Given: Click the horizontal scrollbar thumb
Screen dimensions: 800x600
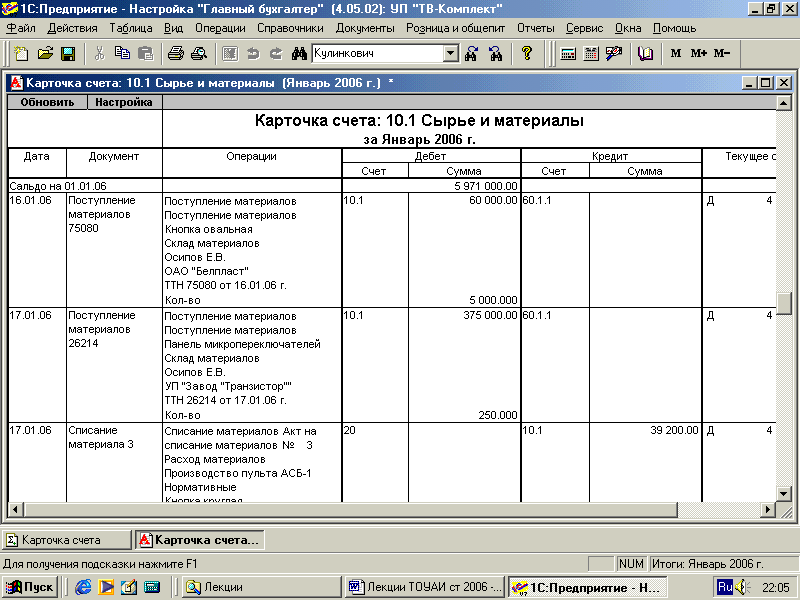Looking at the screenshot, I should pos(351,509).
